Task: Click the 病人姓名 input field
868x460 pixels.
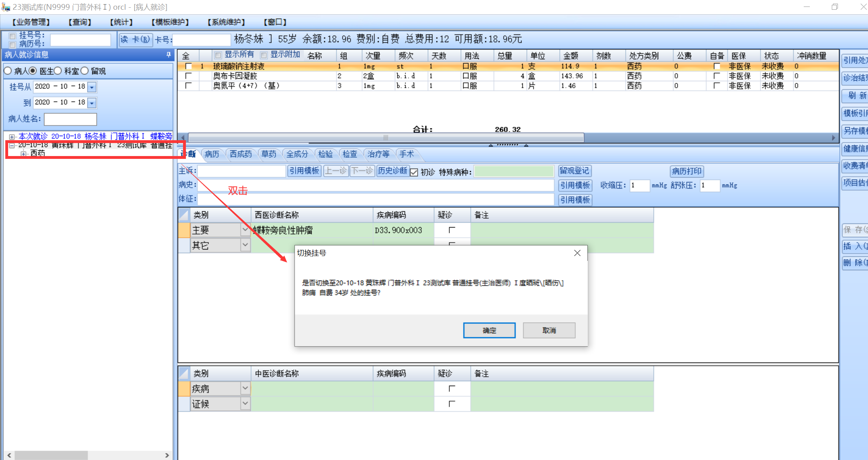Action: point(70,119)
